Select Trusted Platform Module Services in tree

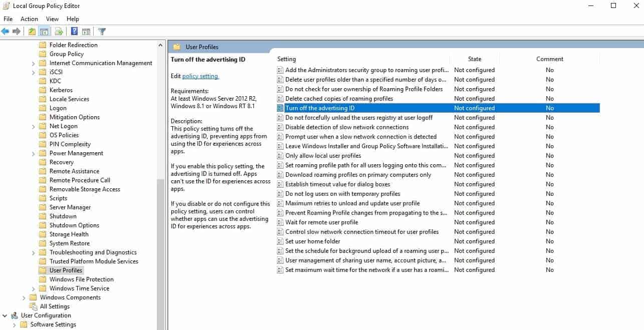pos(94,261)
